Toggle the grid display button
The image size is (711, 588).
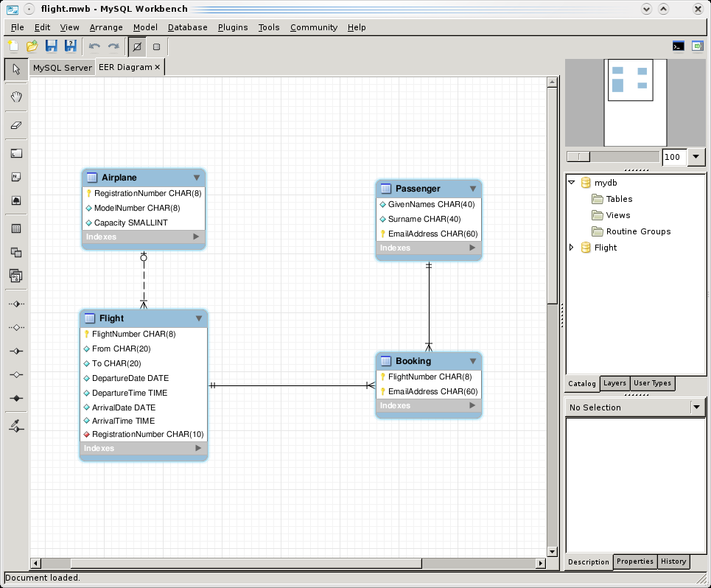(137, 46)
